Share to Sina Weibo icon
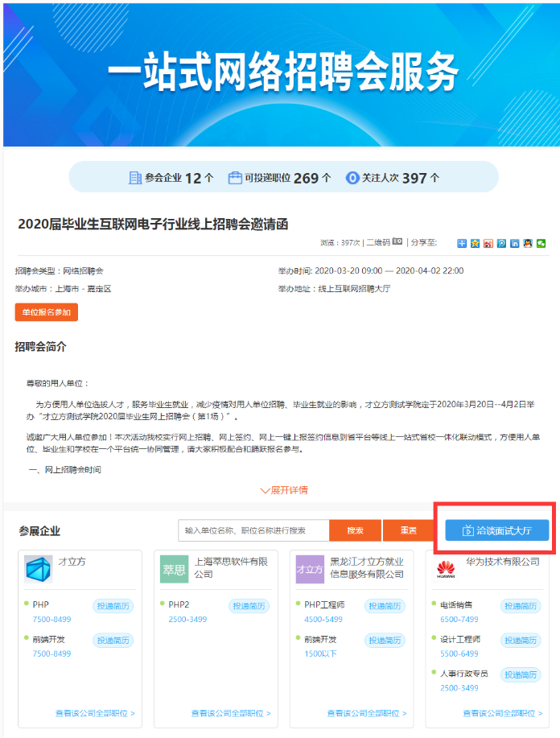 488,242
